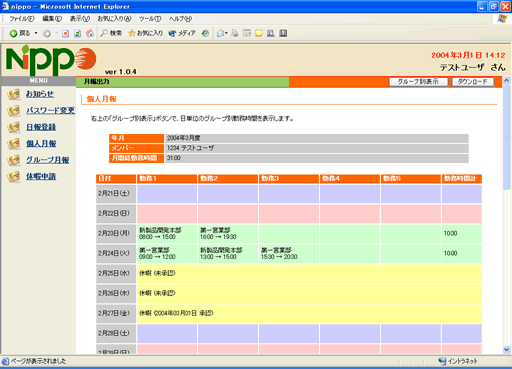Click the Discuss toolbar icon

(259, 33)
